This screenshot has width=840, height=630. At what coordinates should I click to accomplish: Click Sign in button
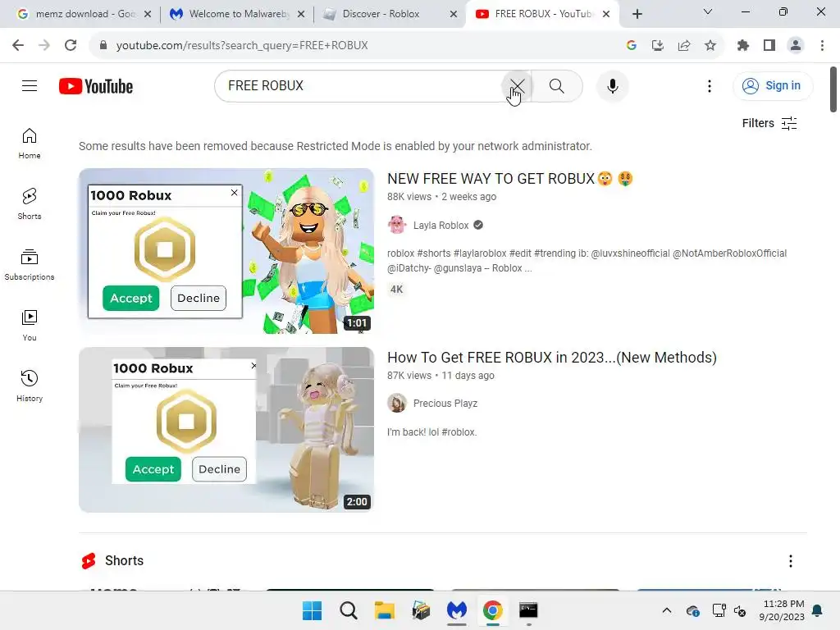tap(773, 85)
